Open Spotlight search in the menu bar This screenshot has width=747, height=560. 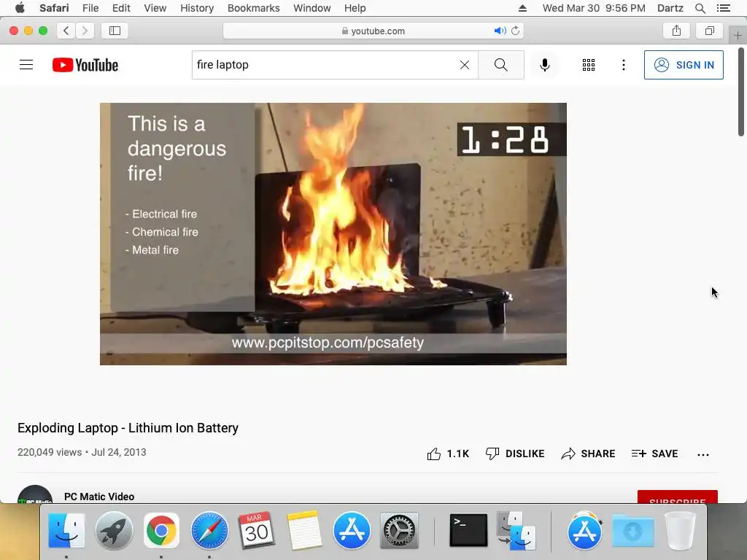pyautogui.click(x=700, y=8)
